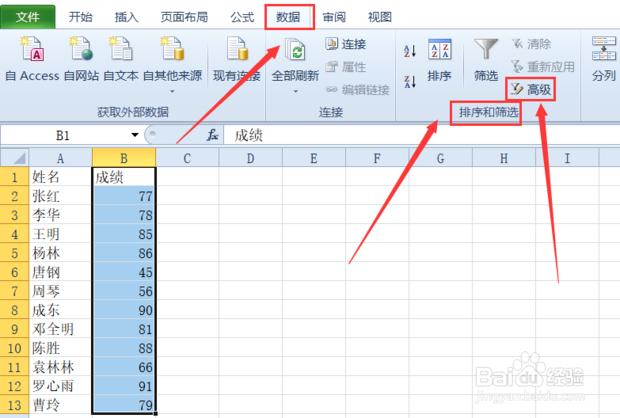This screenshot has width=620, height=418.
Task: Click cell containing 王明
Action: 60,234
